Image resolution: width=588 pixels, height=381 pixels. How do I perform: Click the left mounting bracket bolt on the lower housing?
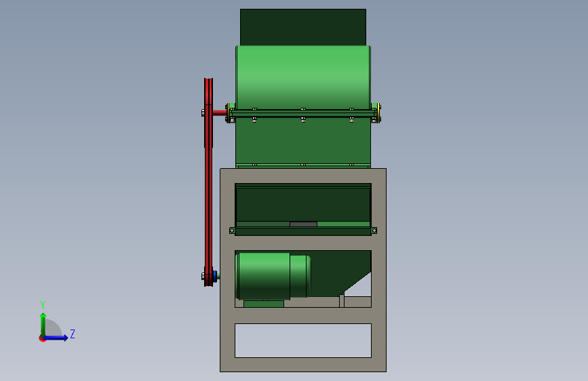click(x=232, y=230)
